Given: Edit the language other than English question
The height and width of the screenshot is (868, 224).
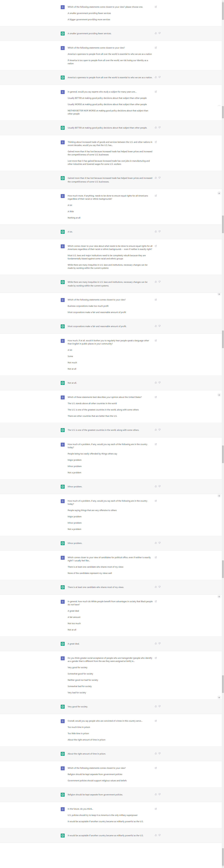Looking at the screenshot, I should pos(156,340).
